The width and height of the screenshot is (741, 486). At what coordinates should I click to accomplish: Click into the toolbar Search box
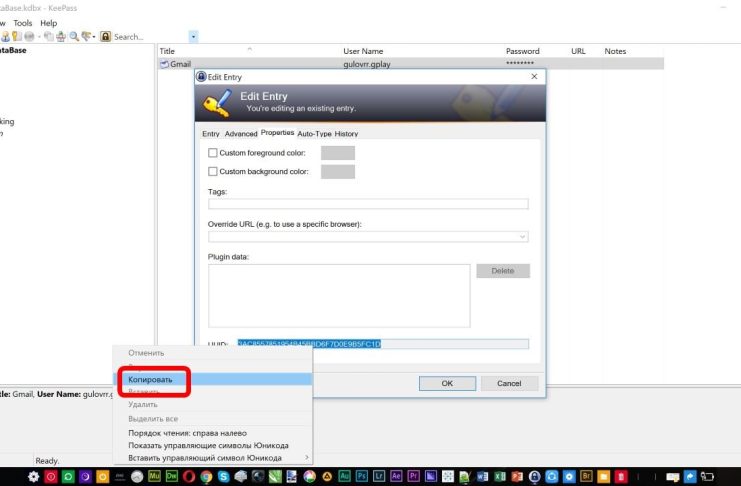click(150, 36)
